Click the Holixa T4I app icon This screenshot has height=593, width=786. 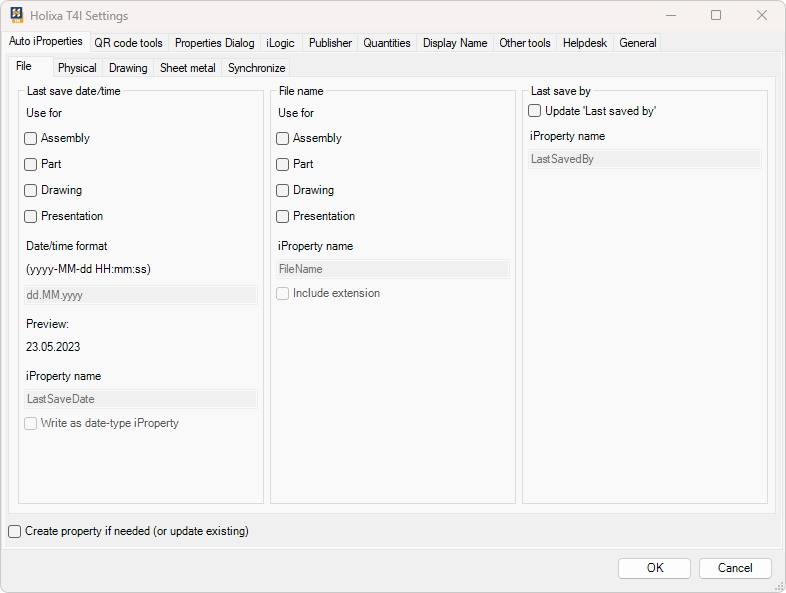(x=17, y=15)
